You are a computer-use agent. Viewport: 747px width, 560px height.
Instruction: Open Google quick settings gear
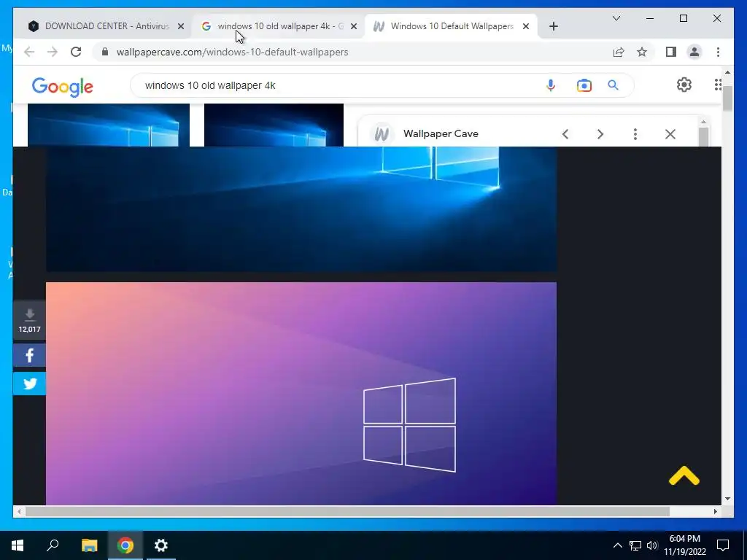[x=684, y=85]
